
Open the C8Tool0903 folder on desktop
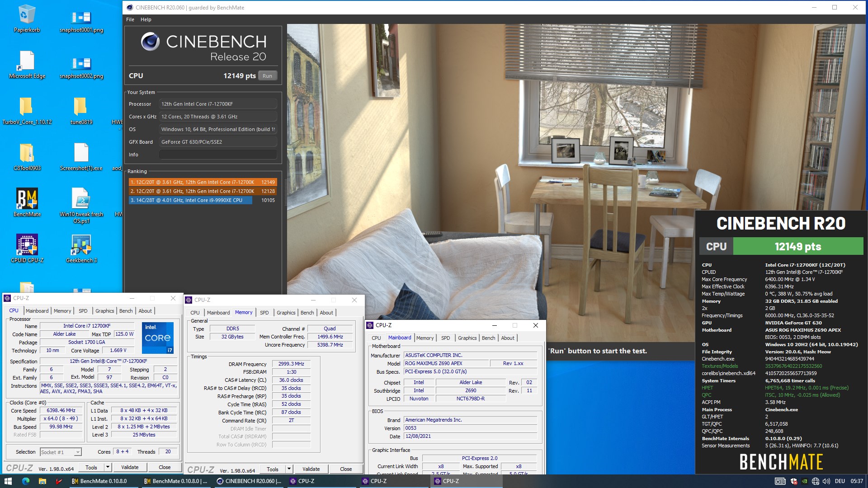[x=27, y=157]
